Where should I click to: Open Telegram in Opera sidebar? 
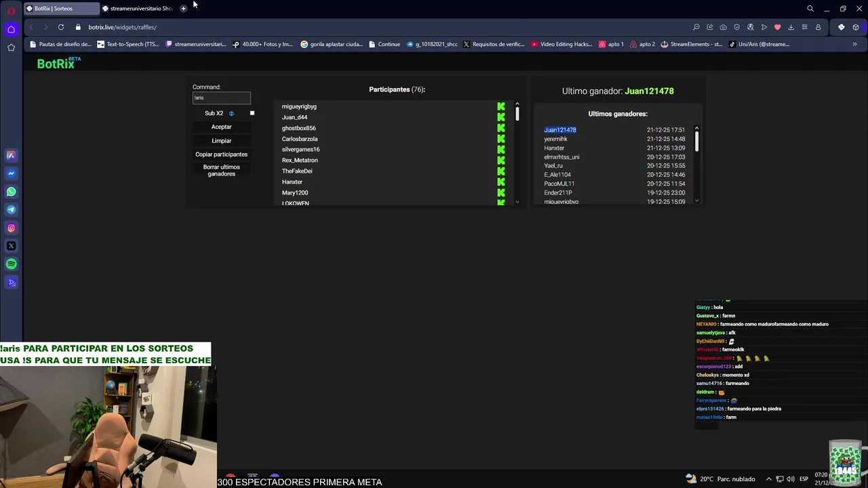tap(11, 210)
